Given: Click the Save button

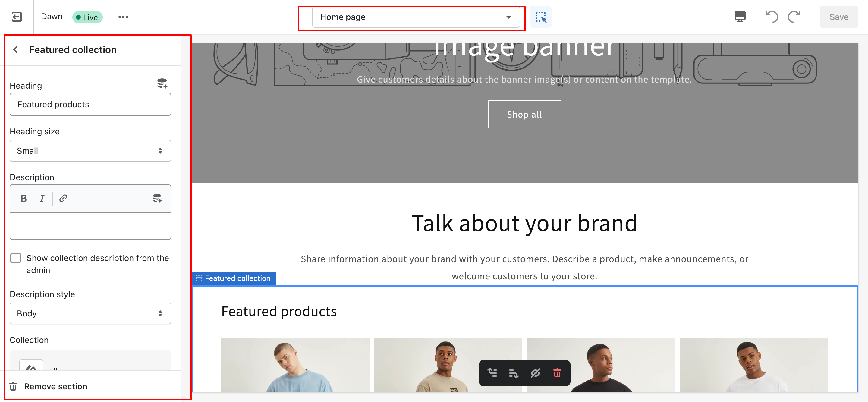Looking at the screenshot, I should point(839,17).
